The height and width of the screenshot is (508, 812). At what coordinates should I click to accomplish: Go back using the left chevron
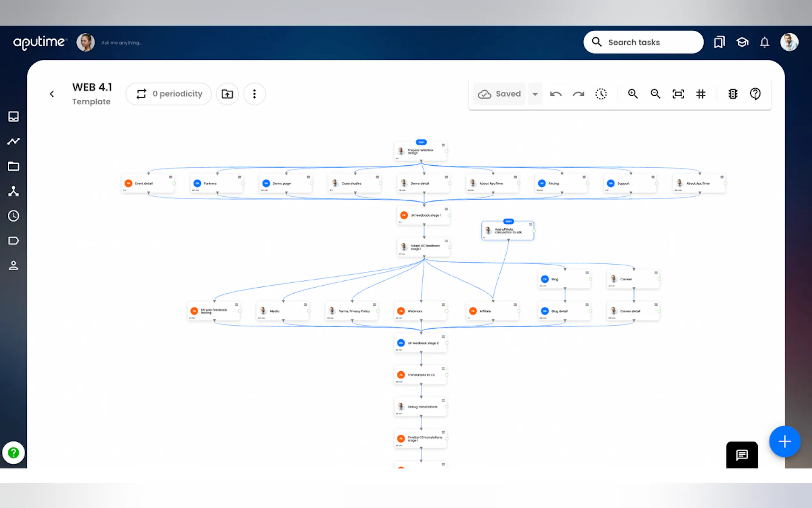(x=52, y=94)
